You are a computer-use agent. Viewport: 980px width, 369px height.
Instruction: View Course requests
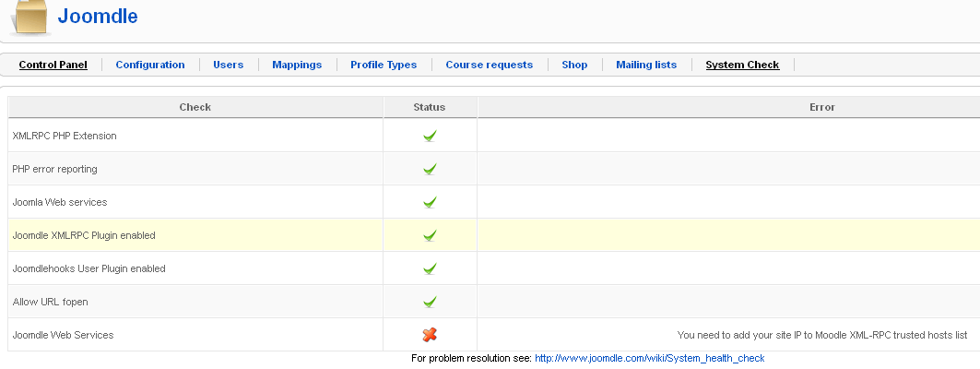tap(490, 65)
